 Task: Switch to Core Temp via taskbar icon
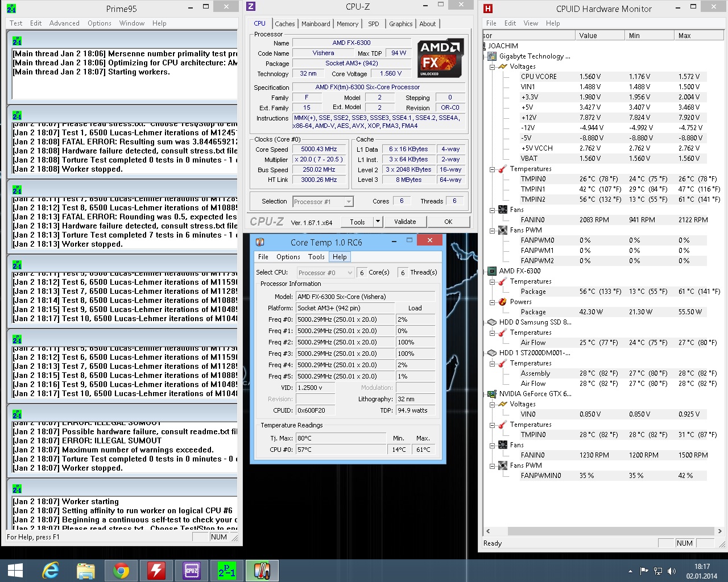tap(262, 571)
